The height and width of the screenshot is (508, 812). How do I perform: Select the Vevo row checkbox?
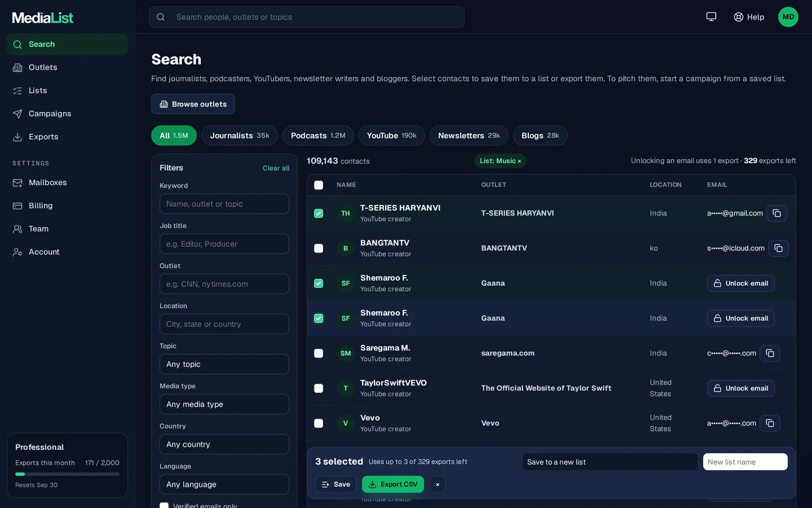click(x=319, y=423)
